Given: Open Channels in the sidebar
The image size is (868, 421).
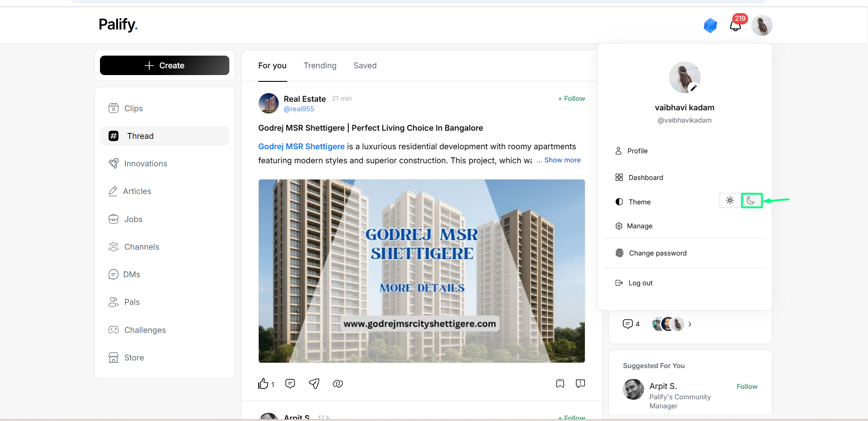Looking at the screenshot, I should coord(165,247).
